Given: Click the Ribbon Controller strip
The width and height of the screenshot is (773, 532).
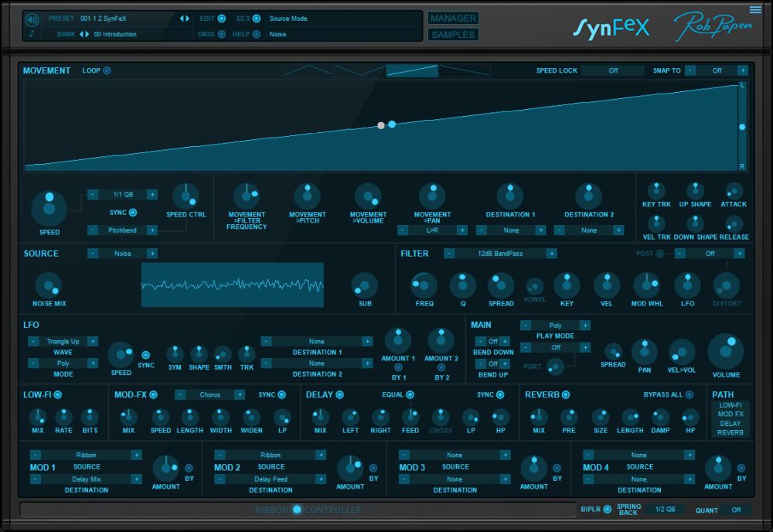Looking at the screenshot, I should coord(297,510).
